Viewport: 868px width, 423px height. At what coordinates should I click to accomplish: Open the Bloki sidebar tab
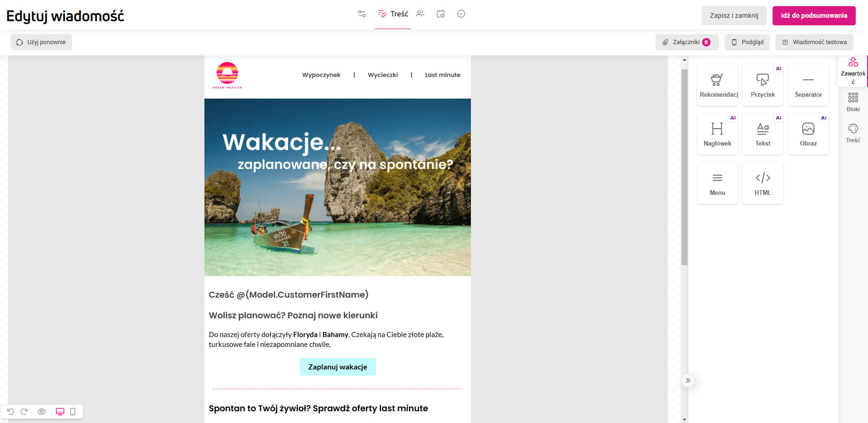853,102
